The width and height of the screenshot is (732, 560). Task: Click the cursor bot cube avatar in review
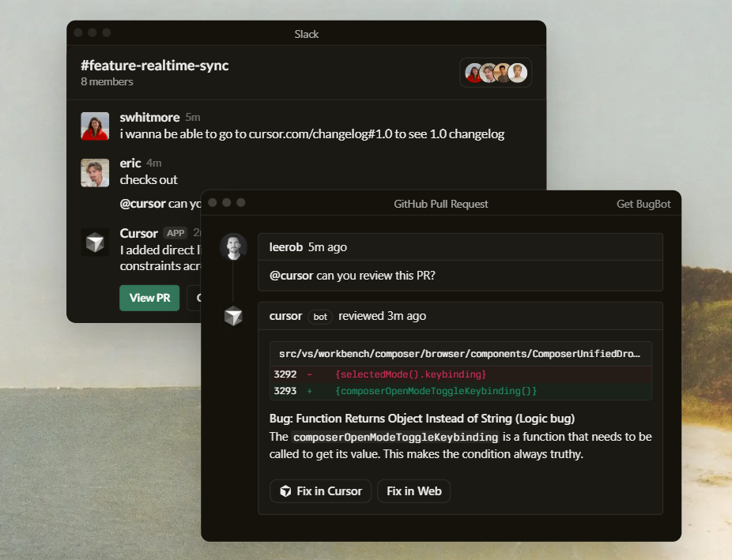click(x=233, y=317)
